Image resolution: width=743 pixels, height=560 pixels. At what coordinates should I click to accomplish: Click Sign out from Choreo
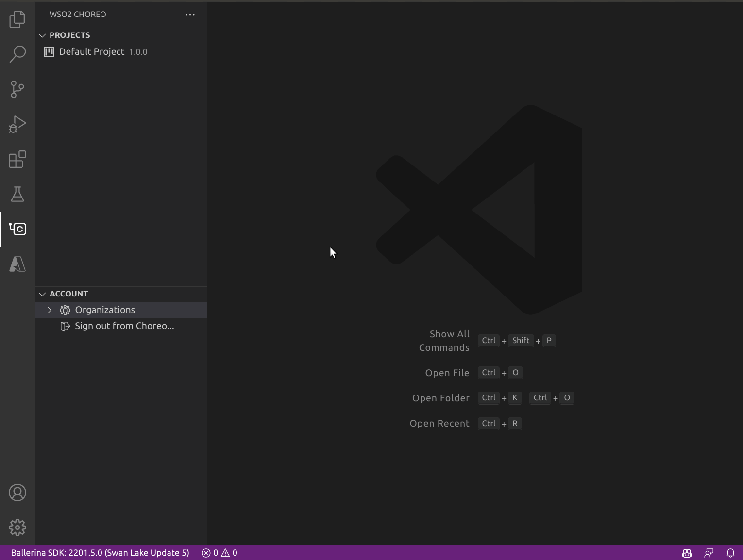click(x=121, y=326)
